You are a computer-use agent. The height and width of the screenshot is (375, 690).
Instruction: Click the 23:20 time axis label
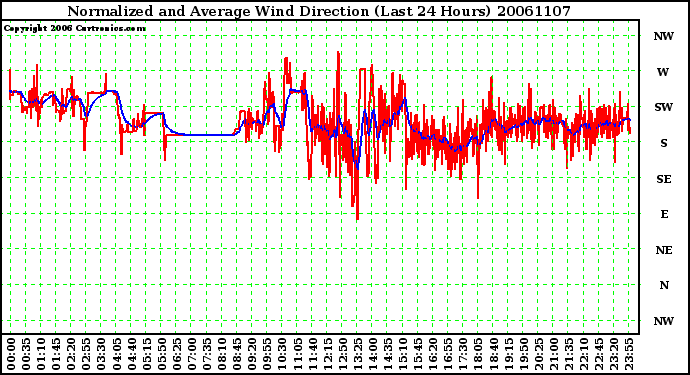[613, 354]
